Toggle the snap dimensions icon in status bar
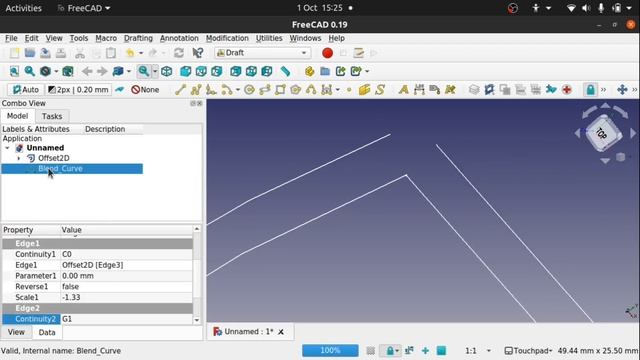The image size is (640, 360). pos(409,351)
